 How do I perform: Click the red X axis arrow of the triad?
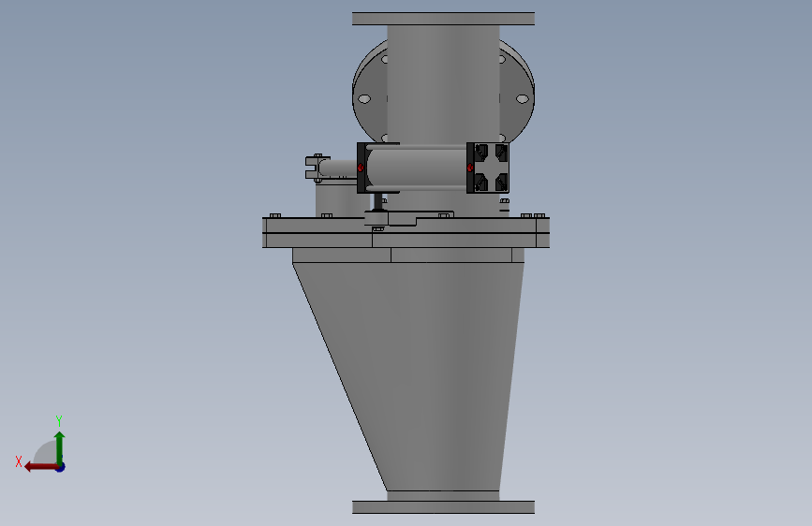(40, 467)
